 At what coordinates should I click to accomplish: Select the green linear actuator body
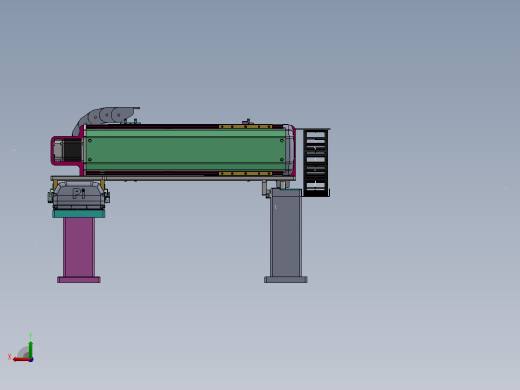coord(186,150)
